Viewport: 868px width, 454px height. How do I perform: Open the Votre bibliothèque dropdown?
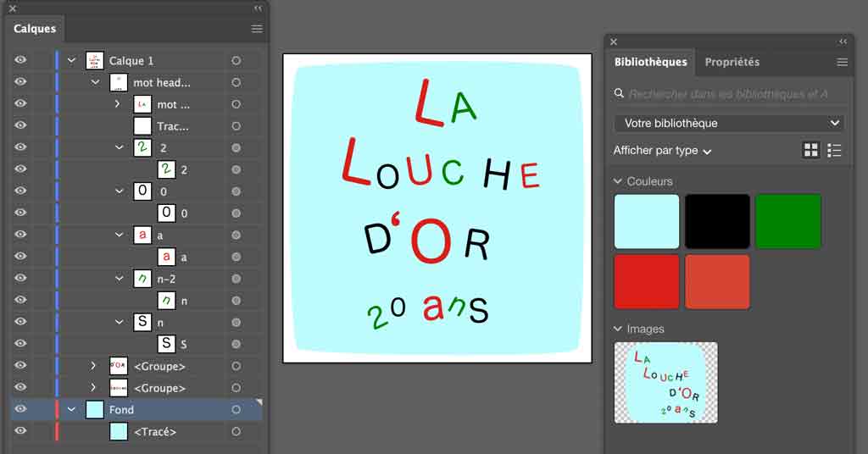(x=729, y=124)
